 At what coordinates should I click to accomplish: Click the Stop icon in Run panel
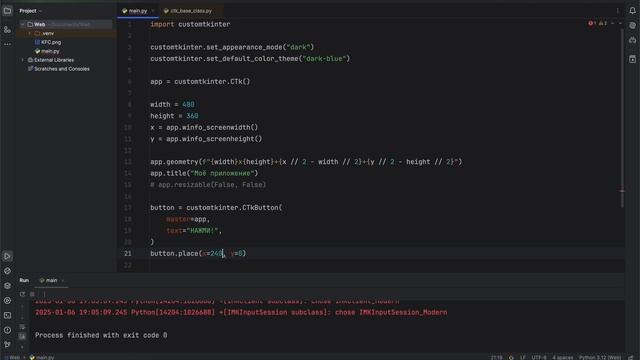[32, 294]
